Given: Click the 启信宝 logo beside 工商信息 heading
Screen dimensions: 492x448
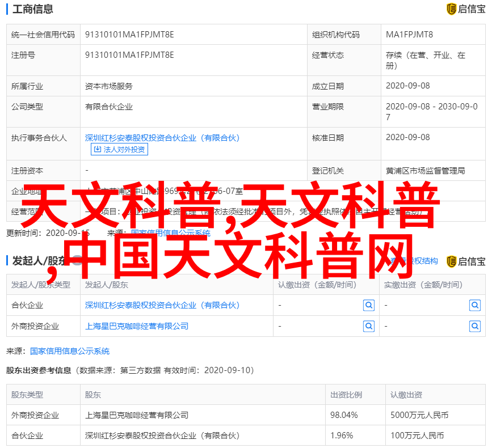Looking at the screenshot, I should tap(466, 9).
